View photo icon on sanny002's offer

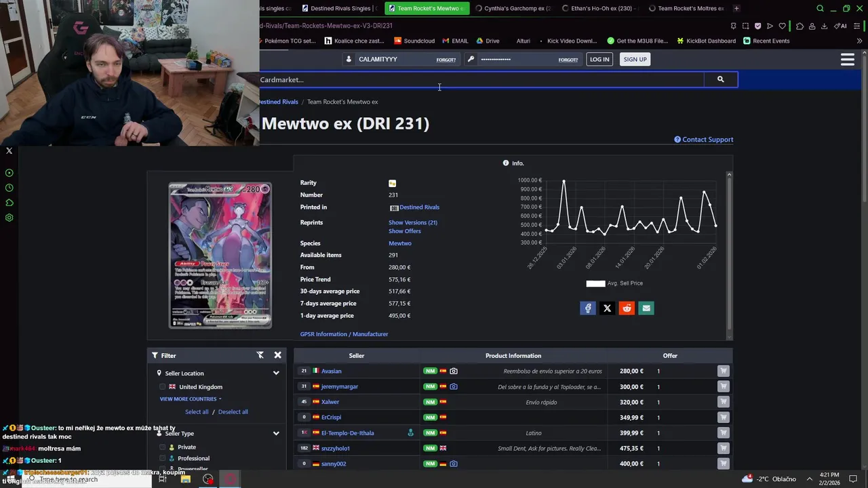454,464
